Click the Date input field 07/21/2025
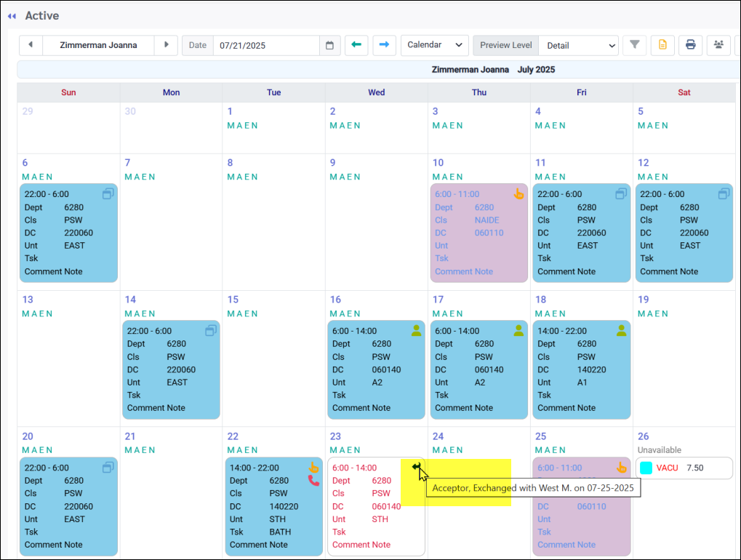Screen dimensions: 741x560 tap(267, 45)
